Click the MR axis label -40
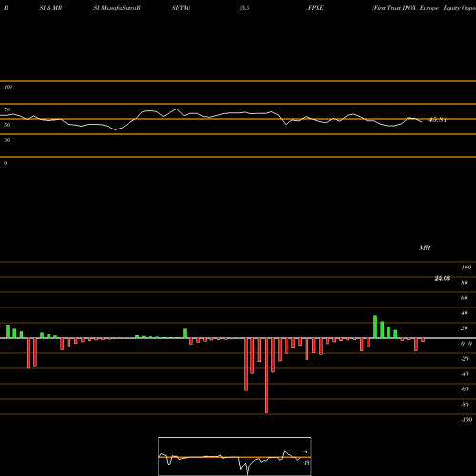The image size is (476, 476). 465,374
